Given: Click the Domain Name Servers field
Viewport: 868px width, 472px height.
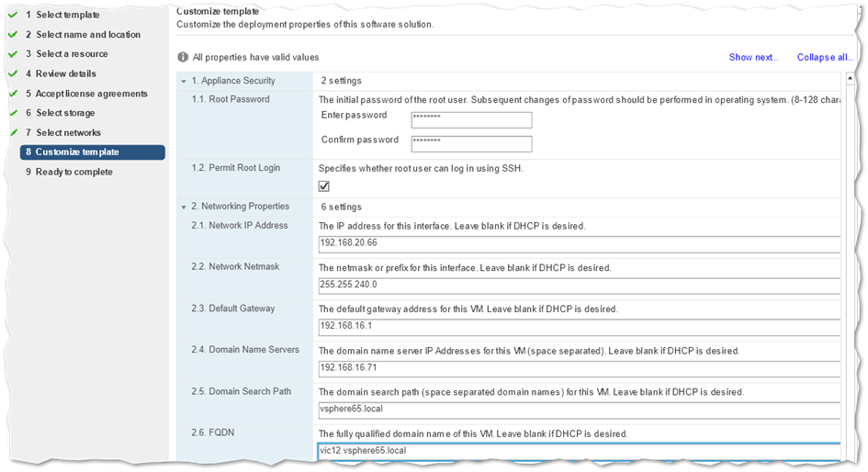Looking at the screenshot, I should (x=579, y=368).
